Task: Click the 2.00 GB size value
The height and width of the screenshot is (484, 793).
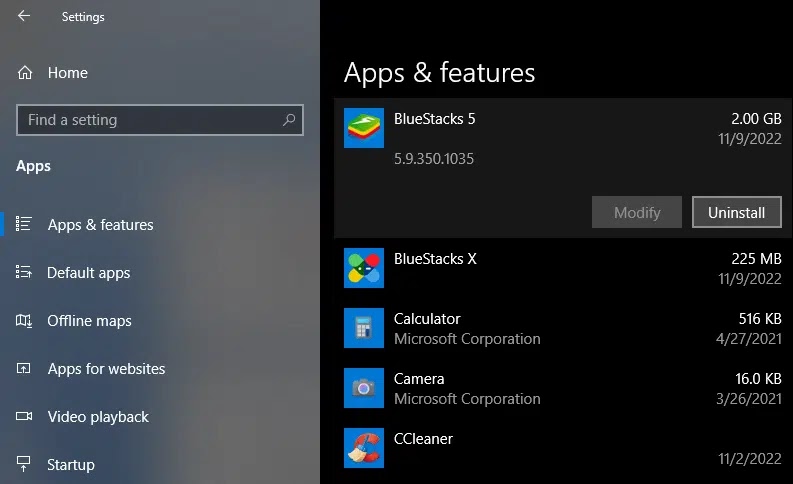Action: tap(756, 119)
